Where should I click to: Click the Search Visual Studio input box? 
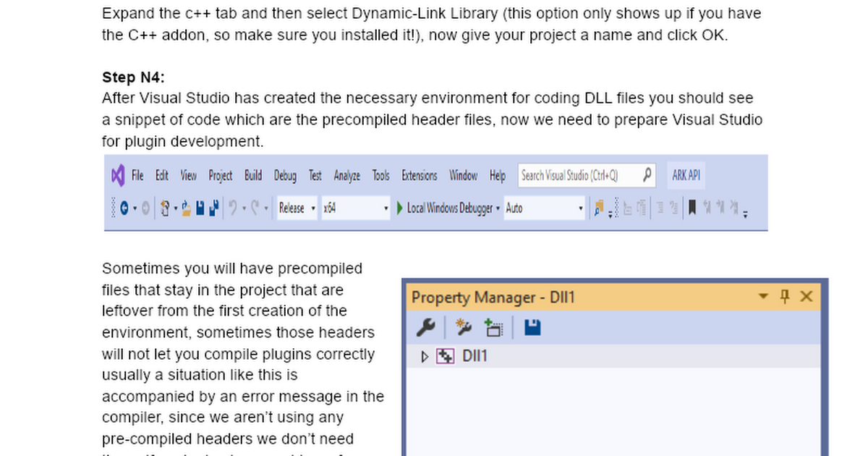click(577, 176)
